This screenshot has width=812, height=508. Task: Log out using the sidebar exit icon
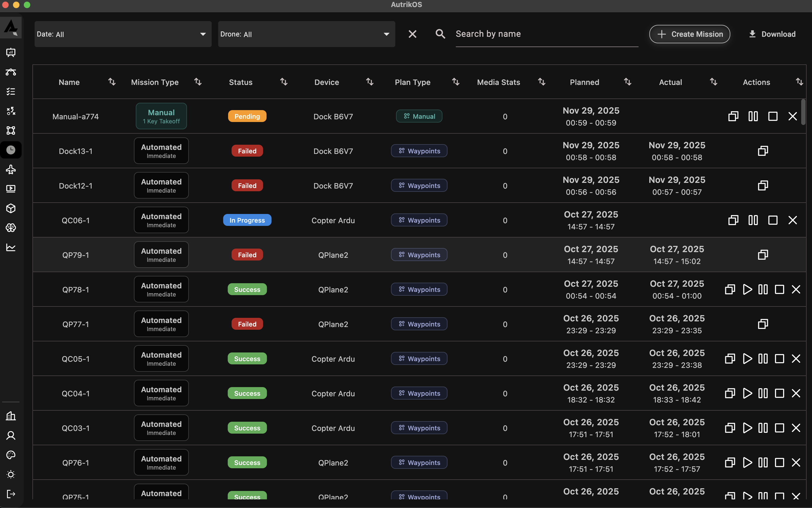[11, 494]
